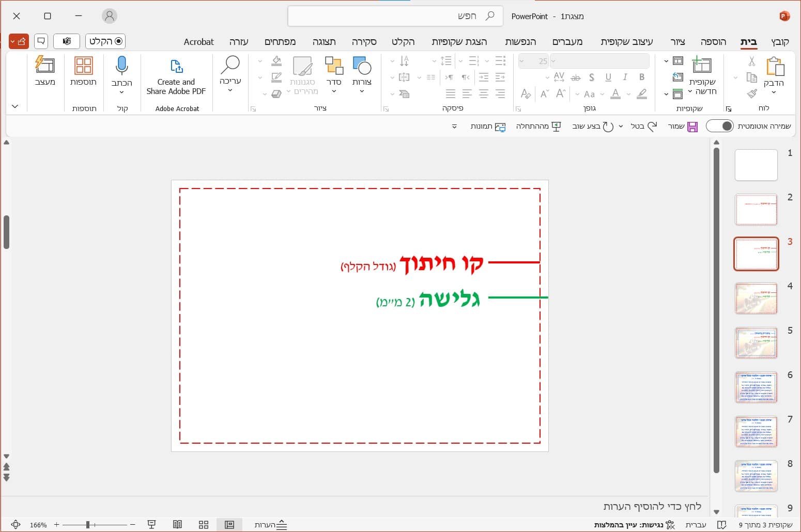Screen dimensions: 801x532
Task: Collapse the ribbon with the chevron
Action: coord(15,106)
